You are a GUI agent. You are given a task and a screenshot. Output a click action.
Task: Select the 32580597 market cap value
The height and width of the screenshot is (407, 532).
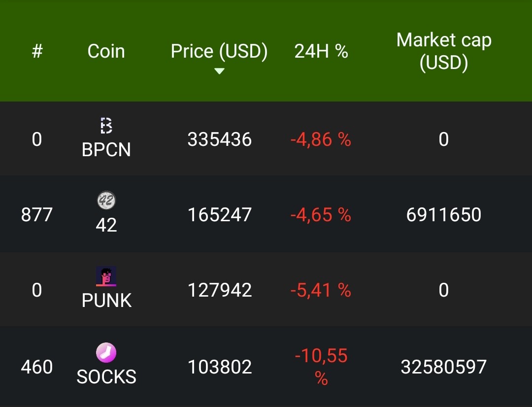pos(444,367)
